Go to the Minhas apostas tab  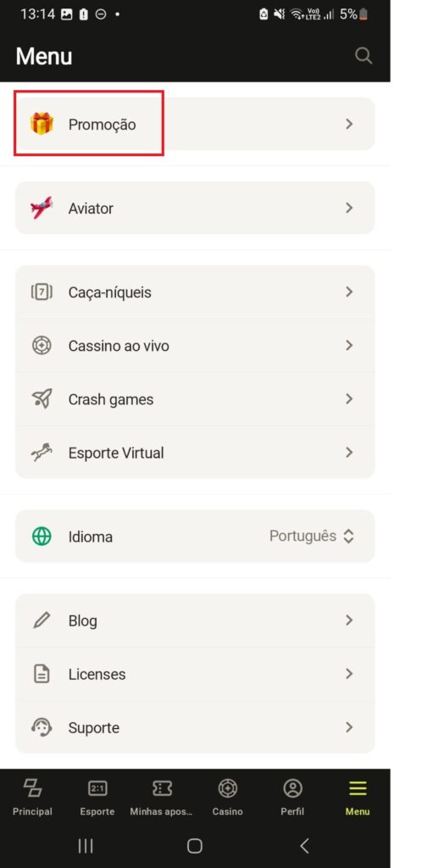[x=162, y=798]
